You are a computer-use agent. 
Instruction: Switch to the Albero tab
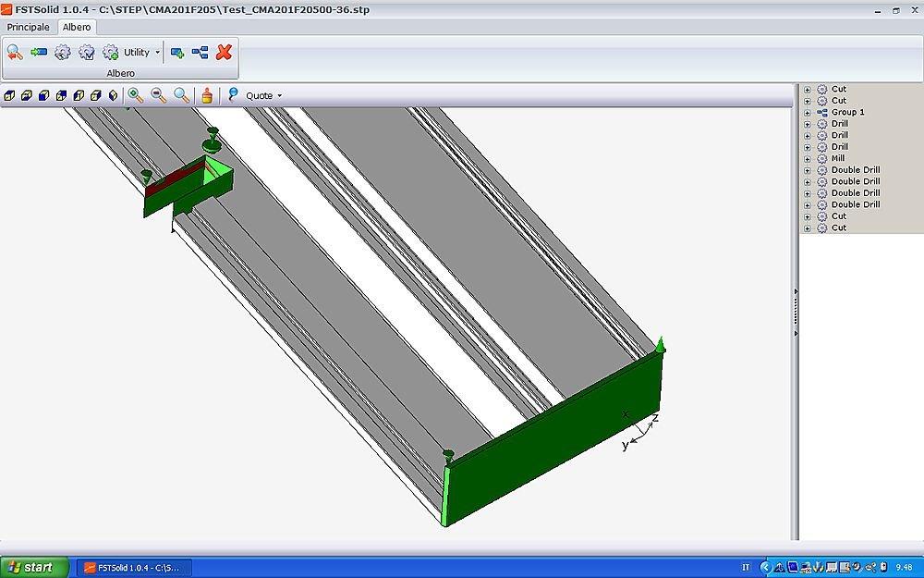click(77, 27)
